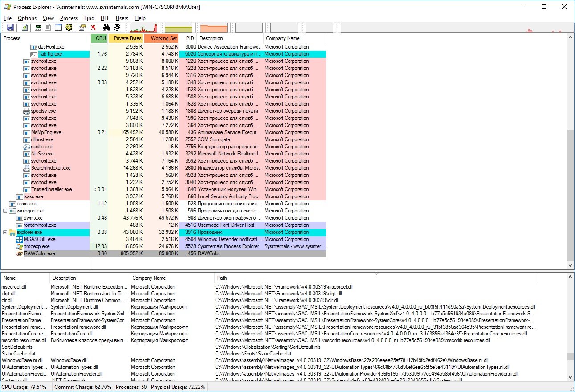Click the crosshair Find Window's Process icon

[x=117, y=28]
